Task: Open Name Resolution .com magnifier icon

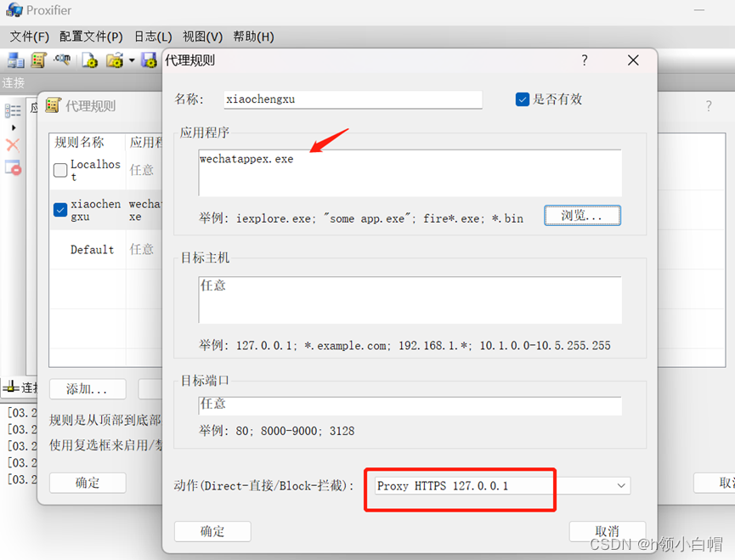Action: pos(62,59)
